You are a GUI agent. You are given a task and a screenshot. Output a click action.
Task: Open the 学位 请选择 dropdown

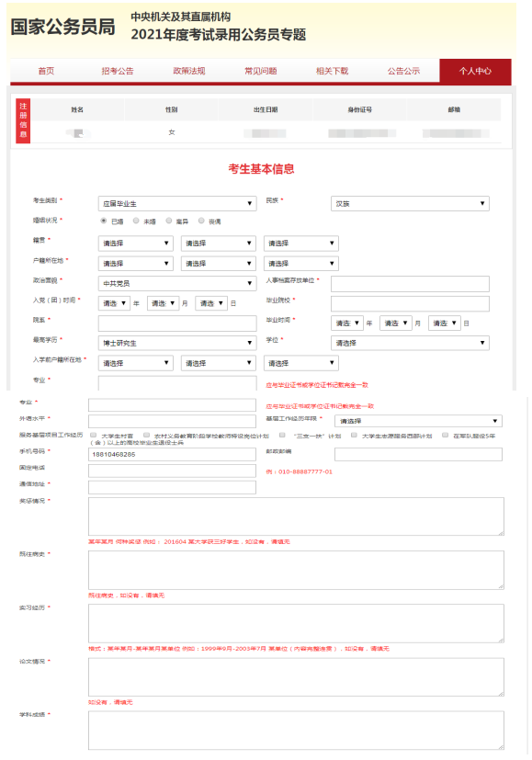(410, 343)
